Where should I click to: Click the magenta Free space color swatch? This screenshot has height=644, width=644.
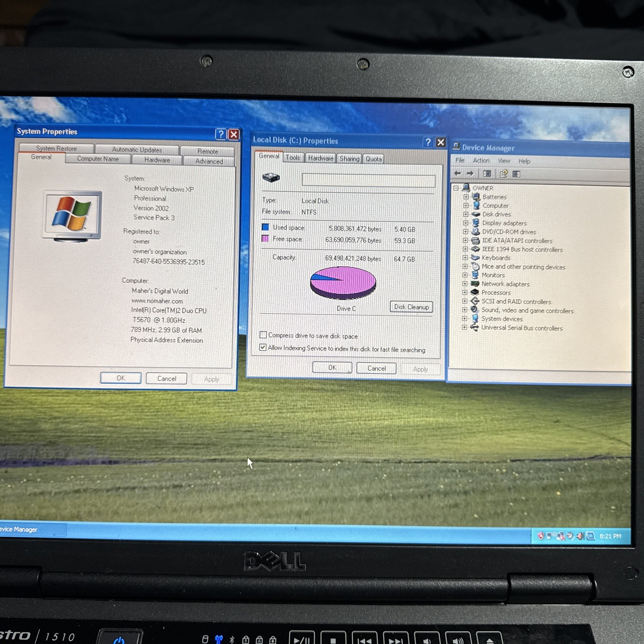[x=265, y=239]
